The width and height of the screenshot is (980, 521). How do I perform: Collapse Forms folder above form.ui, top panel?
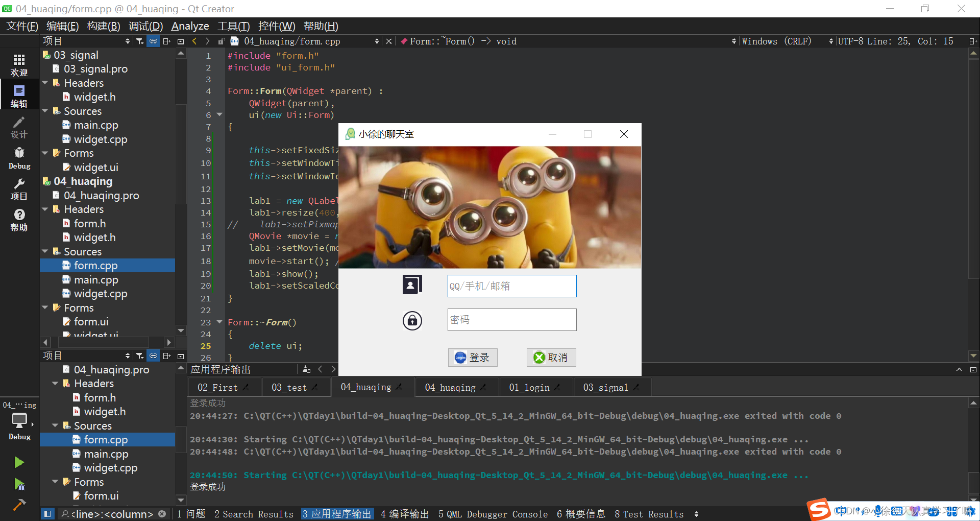45,307
